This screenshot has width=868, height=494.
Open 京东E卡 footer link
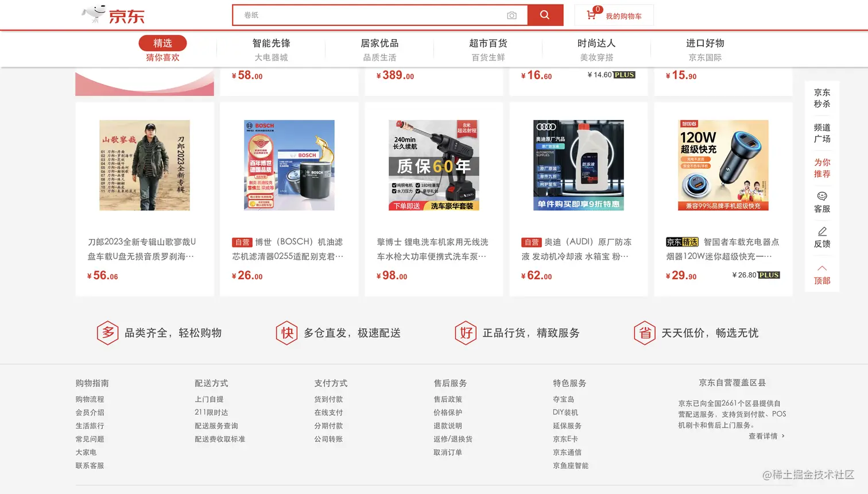click(x=565, y=439)
